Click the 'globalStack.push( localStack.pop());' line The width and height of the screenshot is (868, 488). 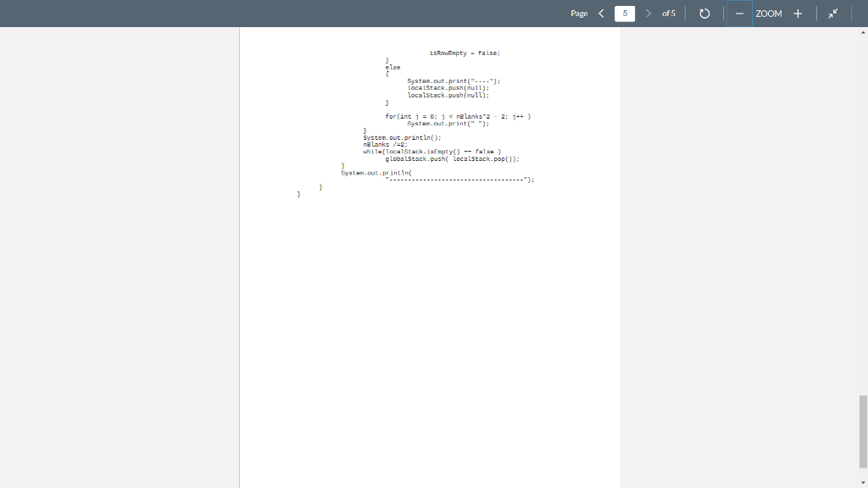point(453,158)
